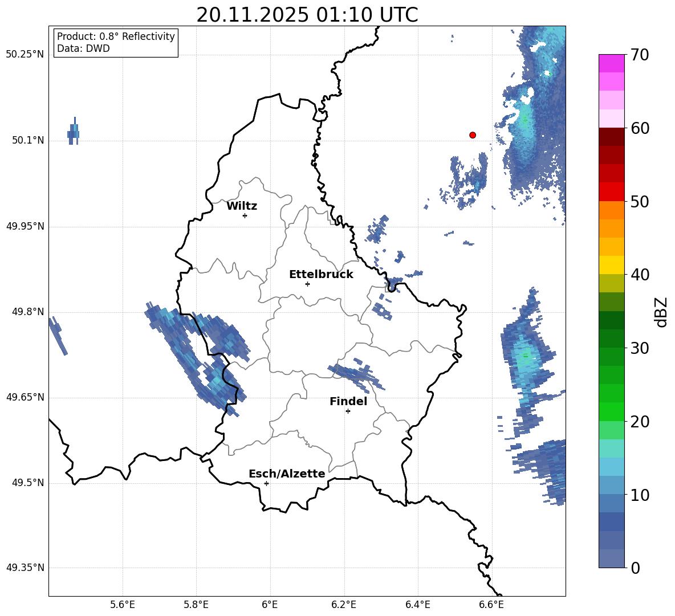Click the small radar echo near 50.1°N west
Viewport: 675px width, 616px height.
[x=74, y=132]
